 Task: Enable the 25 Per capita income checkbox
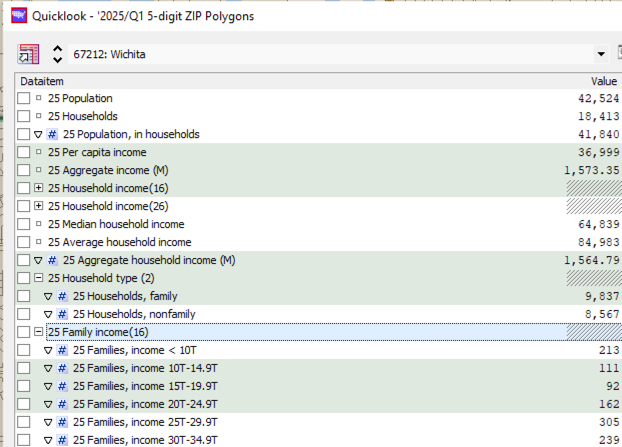coord(24,152)
